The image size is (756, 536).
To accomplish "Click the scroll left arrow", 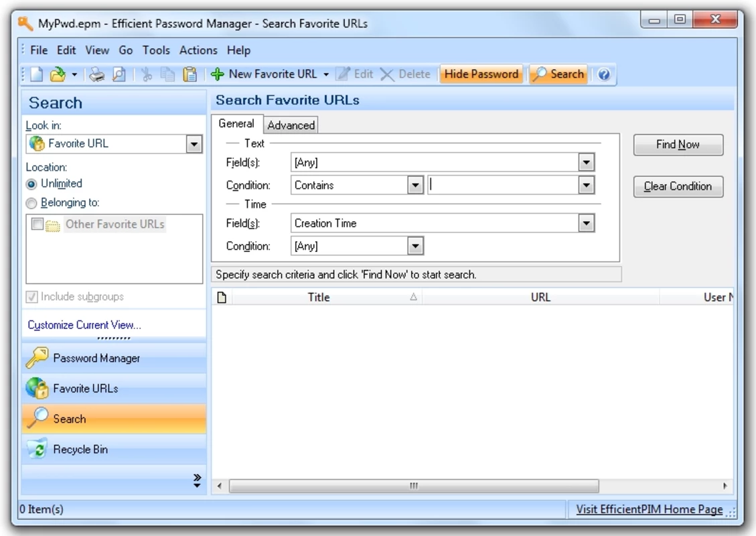I will pos(220,486).
